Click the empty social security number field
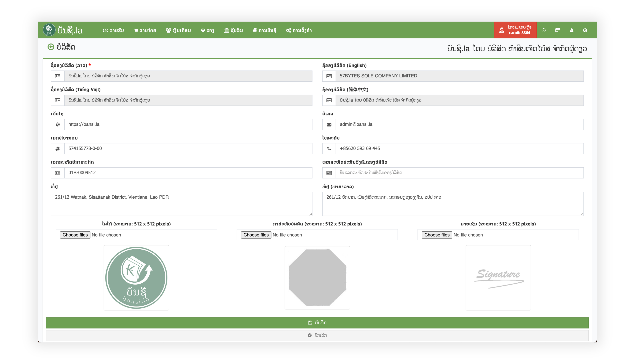This screenshot has width=635, height=364. coord(459,173)
